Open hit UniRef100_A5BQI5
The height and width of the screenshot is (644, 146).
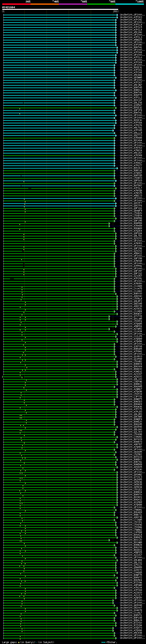(131, 40)
